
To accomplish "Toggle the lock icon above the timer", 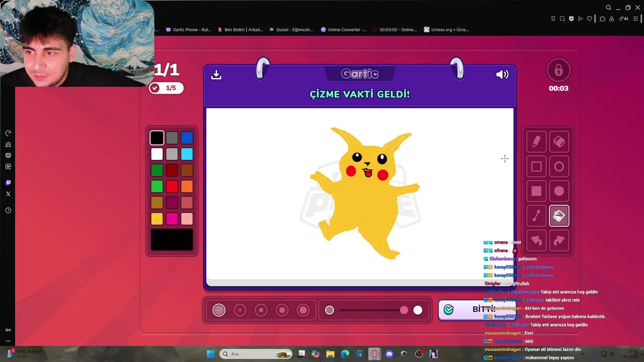I will pos(558,70).
